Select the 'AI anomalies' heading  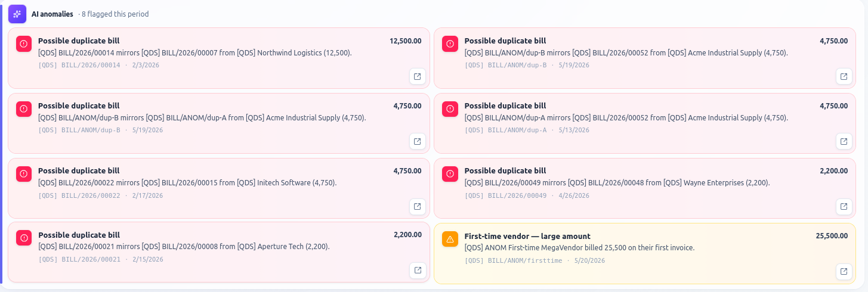[x=52, y=14]
